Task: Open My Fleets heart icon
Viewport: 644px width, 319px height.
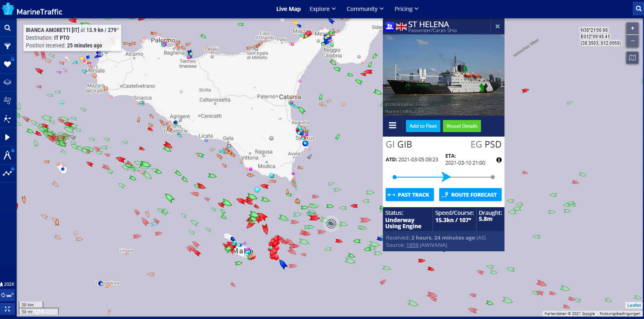Action: [x=7, y=64]
